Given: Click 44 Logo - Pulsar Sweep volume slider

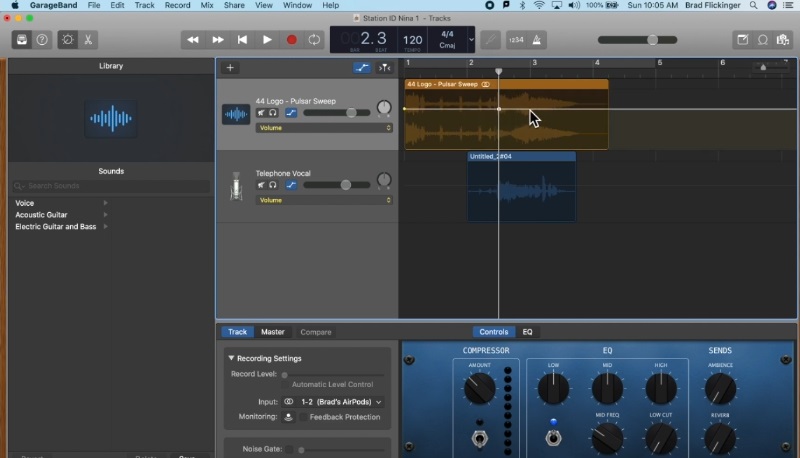Looking at the screenshot, I should click(337, 113).
